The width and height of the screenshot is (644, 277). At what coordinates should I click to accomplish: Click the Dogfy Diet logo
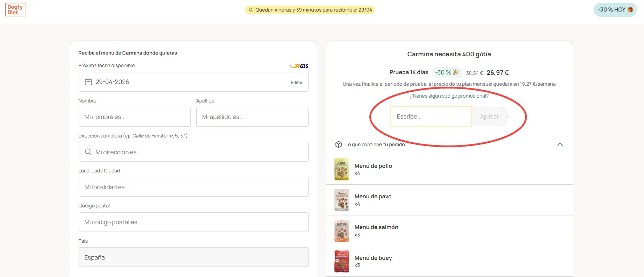pos(16,10)
